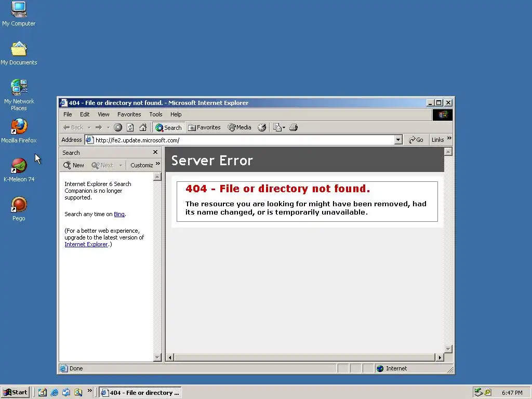Expand the Mail button dropdown arrow
532x399 pixels.
pyautogui.click(x=284, y=128)
